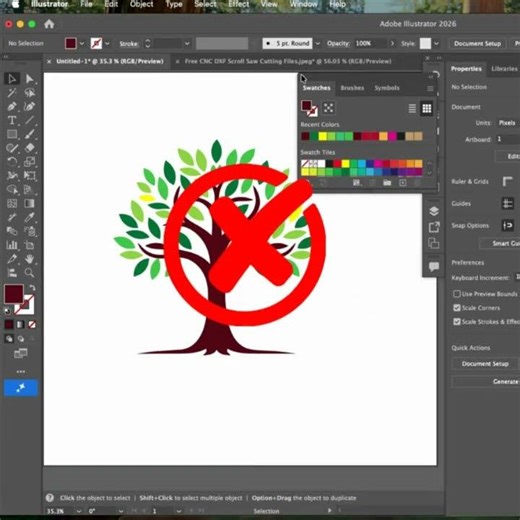Activate the Type tool
520x520 pixels.
click(x=12, y=120)
